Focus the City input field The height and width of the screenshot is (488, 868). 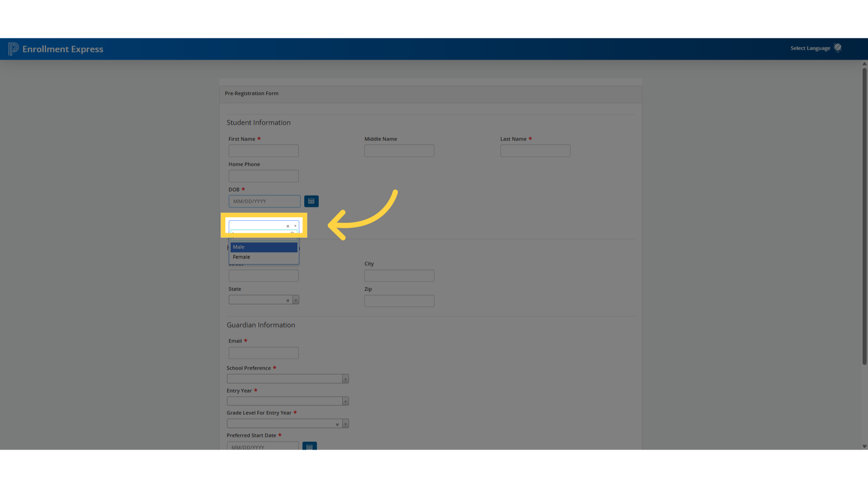pyautogui.click(x=399, y=276)
